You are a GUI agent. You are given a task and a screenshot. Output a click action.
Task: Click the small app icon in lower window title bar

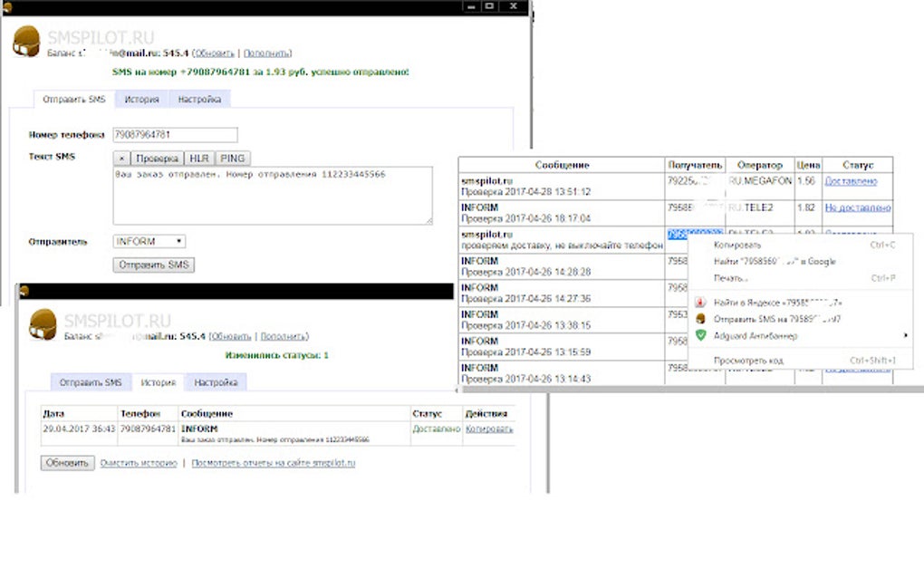point(24,291)
